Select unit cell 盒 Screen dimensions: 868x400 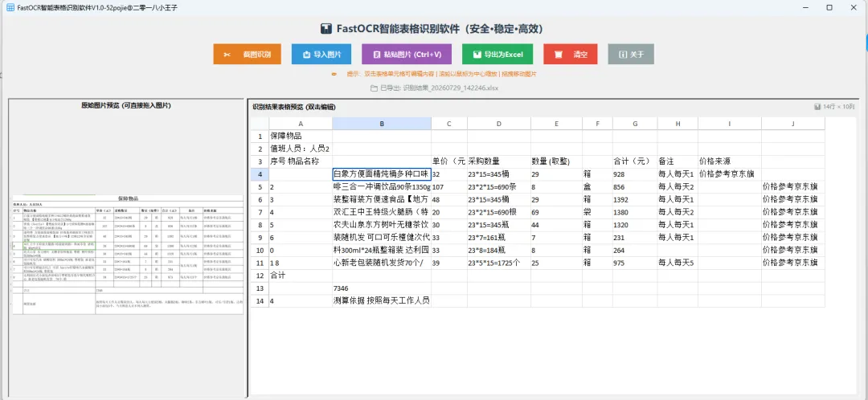pos(597,187)
